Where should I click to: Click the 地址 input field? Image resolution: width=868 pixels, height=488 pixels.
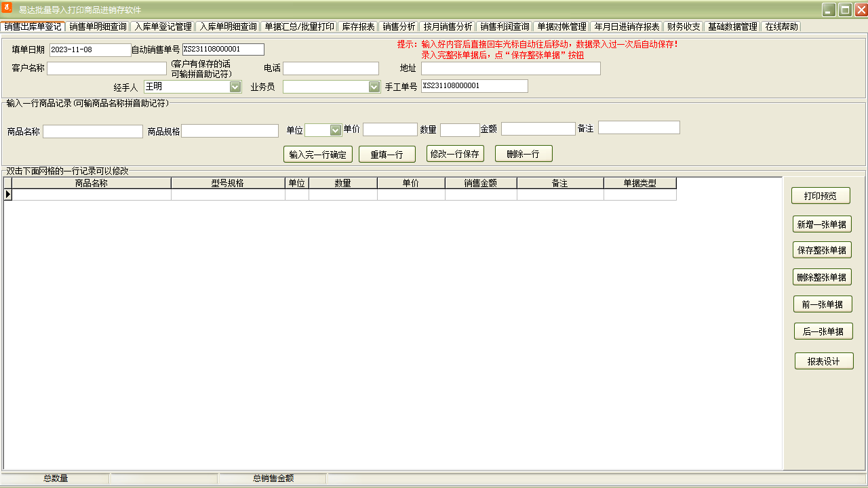pyautogui.click(x=511, y=68)
